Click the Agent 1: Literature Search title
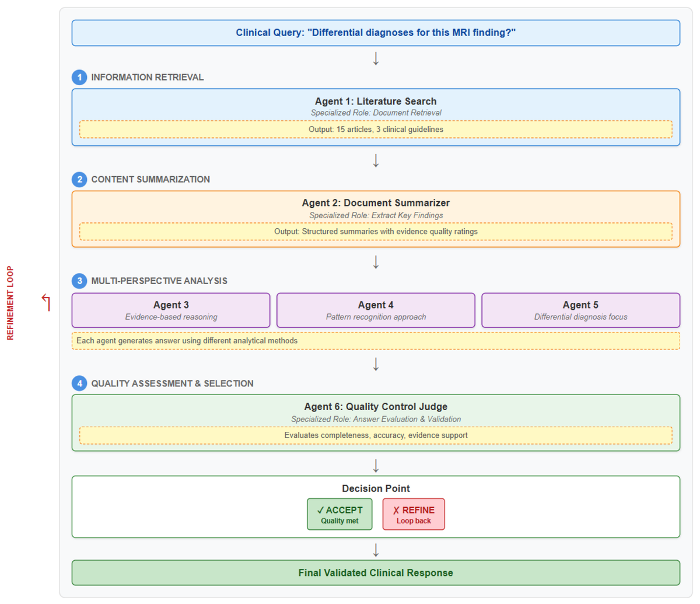The width and height of the screenshot is (700, 604). pyautogui.click(x=376, y=101)
